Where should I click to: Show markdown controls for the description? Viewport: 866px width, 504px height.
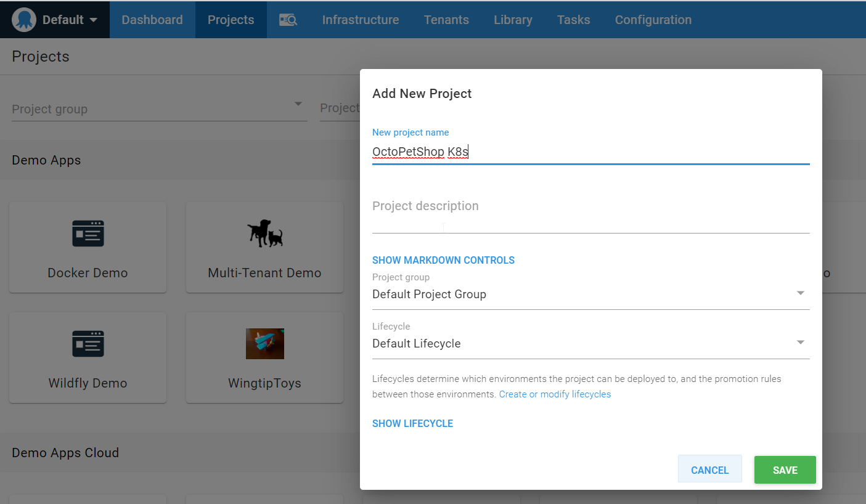click(x=443, y=260)
